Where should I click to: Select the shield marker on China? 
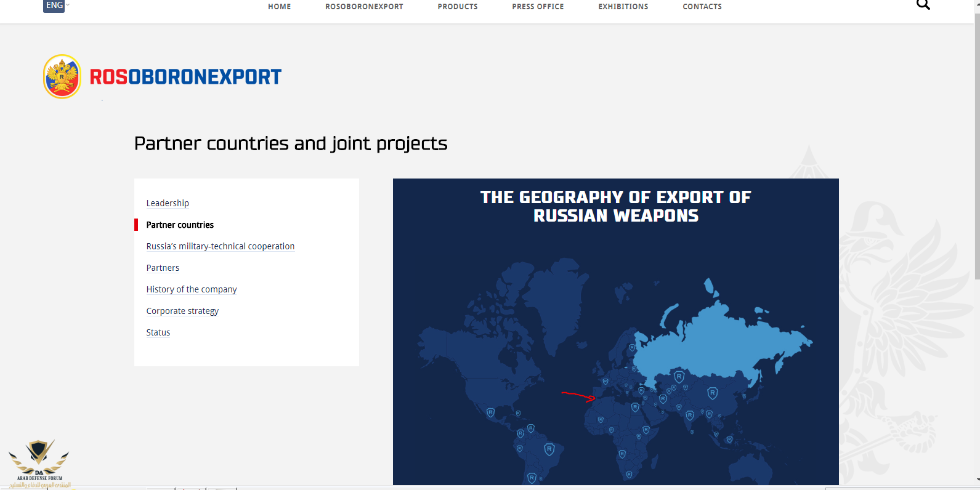[x=712, y=393]
